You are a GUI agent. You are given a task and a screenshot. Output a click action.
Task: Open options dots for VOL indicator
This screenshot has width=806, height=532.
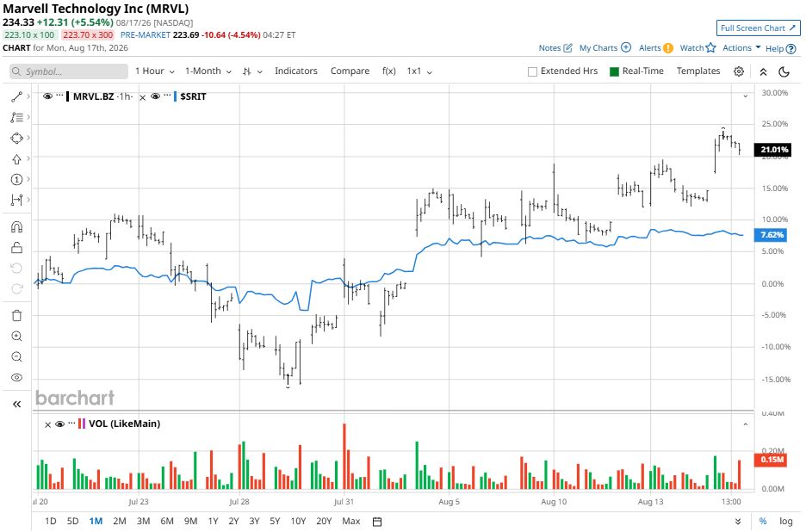[71, 424]
